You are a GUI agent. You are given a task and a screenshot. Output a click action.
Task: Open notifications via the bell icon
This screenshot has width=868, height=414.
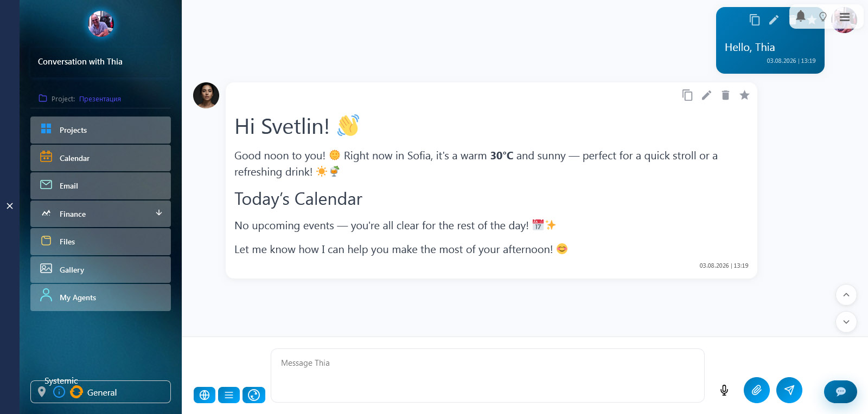(801, 16)
